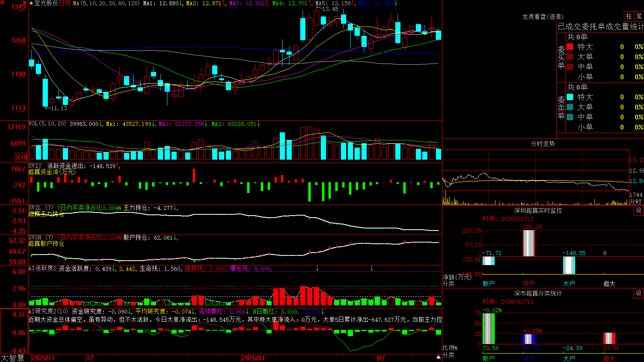Viewport: 644px width, 362px height.
Task: Toggle the red 特大 buy-order legend
Action: point(570,47)
